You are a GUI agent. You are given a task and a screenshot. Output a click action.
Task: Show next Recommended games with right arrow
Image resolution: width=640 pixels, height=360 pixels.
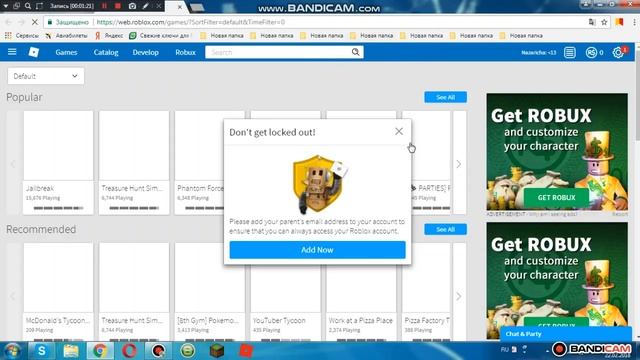459,296
